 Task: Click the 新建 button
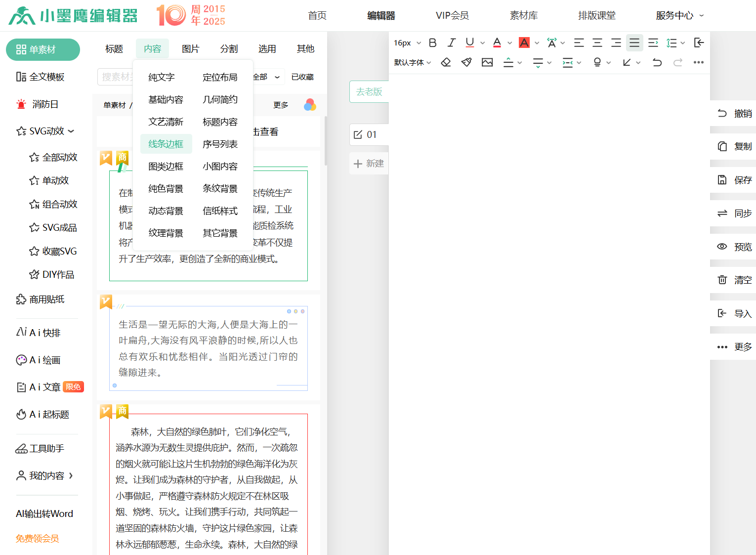[x=369, y=164]
